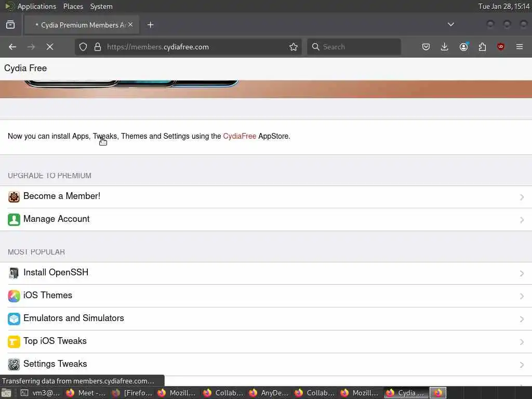Expand Become a Member chevron

(522, 197)
